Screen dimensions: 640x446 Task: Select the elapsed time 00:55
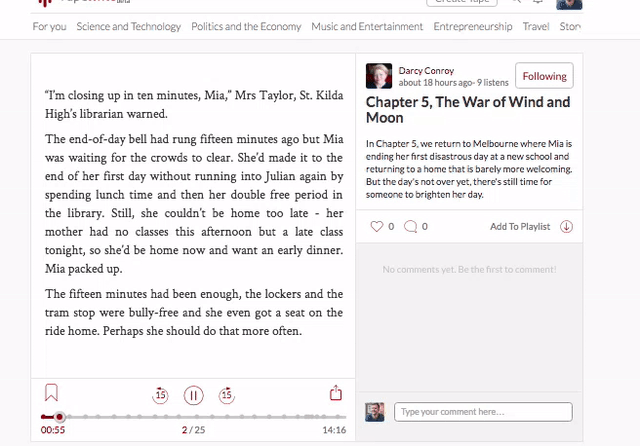click(x=53, y=430)
